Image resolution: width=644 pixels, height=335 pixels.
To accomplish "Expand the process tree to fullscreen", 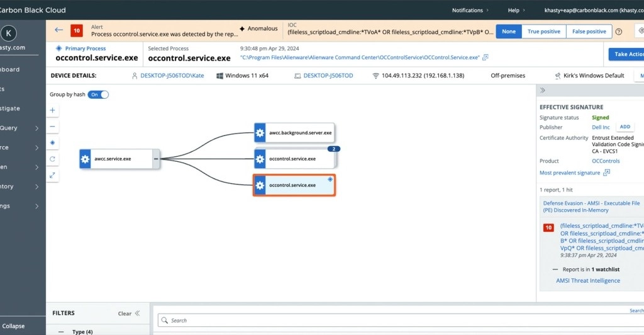I will (53, 176).
